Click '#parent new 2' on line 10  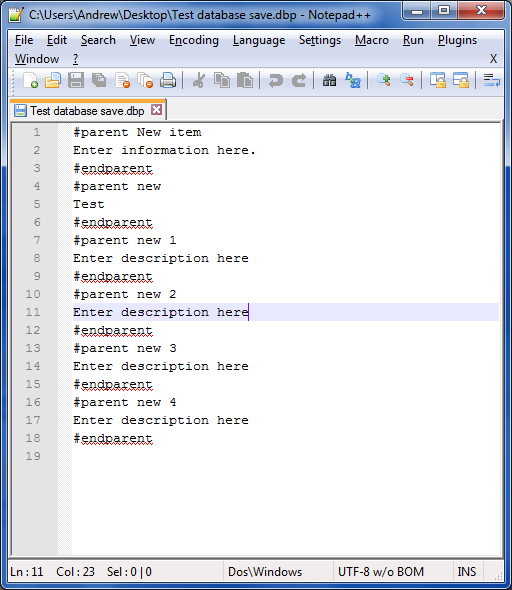pos(125,294)
